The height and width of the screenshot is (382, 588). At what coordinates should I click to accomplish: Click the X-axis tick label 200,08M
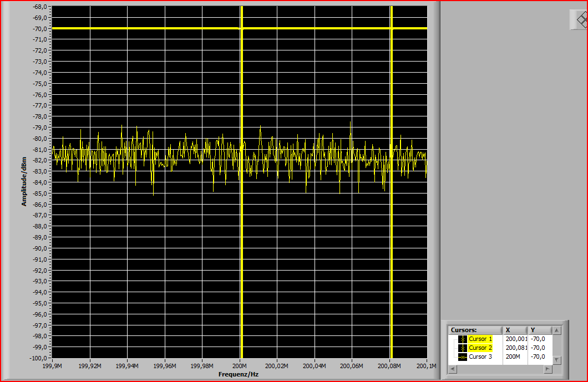389,366
